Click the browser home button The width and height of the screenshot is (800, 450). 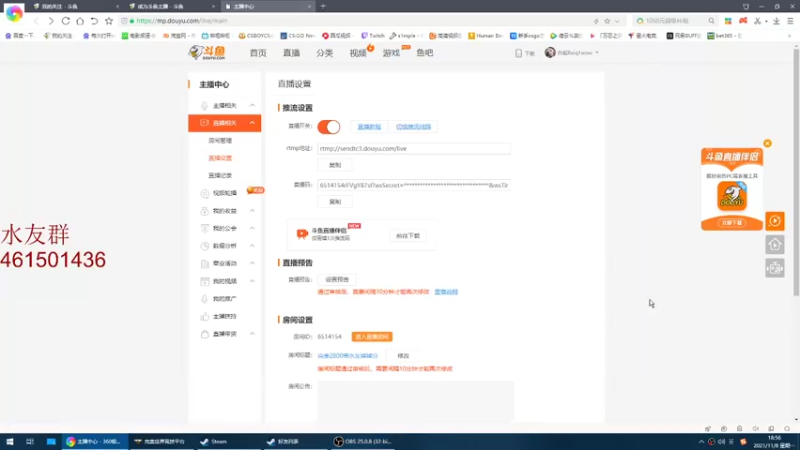pos(80,21)
